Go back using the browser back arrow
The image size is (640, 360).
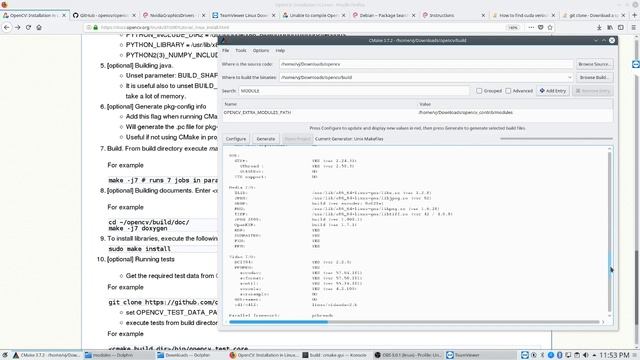point(7,27)
